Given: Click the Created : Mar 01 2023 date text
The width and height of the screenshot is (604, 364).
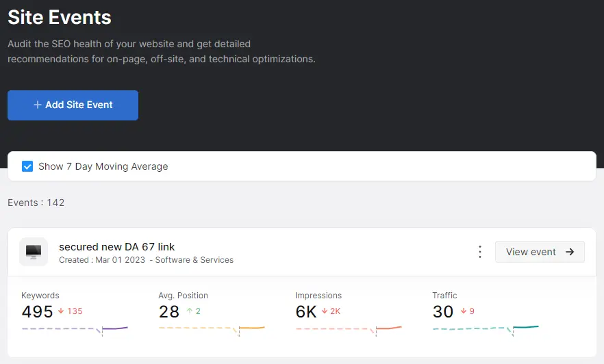Looking at the screenshot, I should 102,260.
